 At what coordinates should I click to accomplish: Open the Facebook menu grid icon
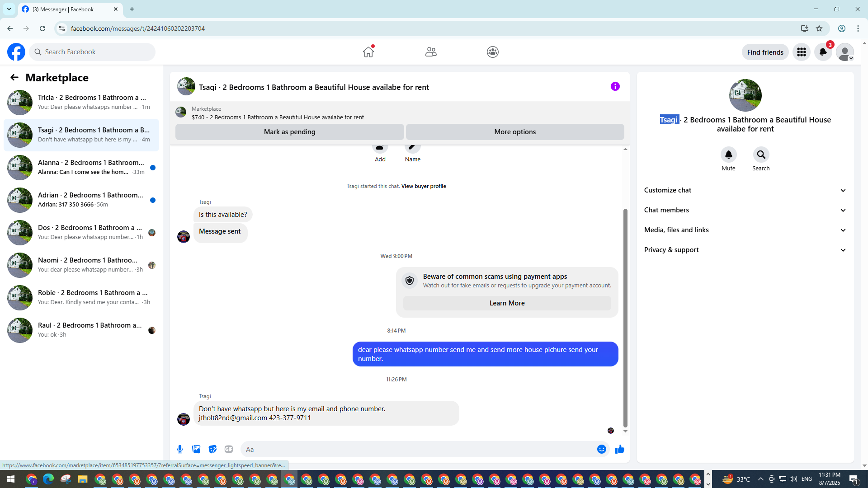click(x=801, y=52)
